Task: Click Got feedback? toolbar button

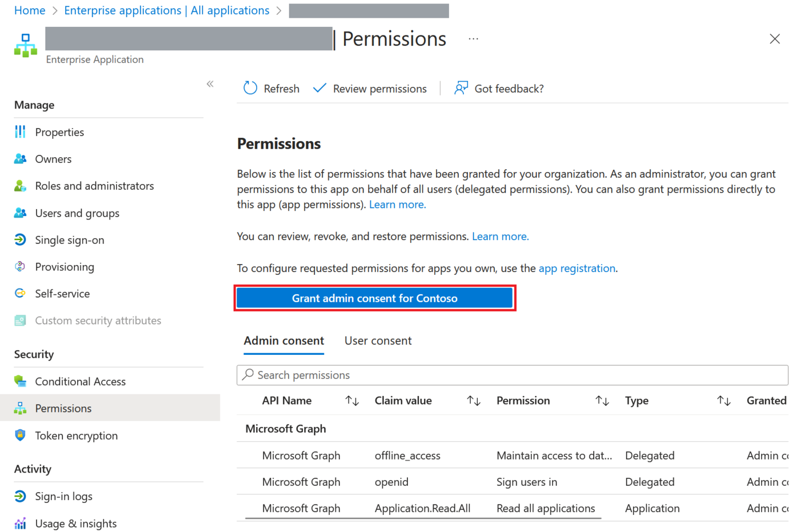Action: 499,89
